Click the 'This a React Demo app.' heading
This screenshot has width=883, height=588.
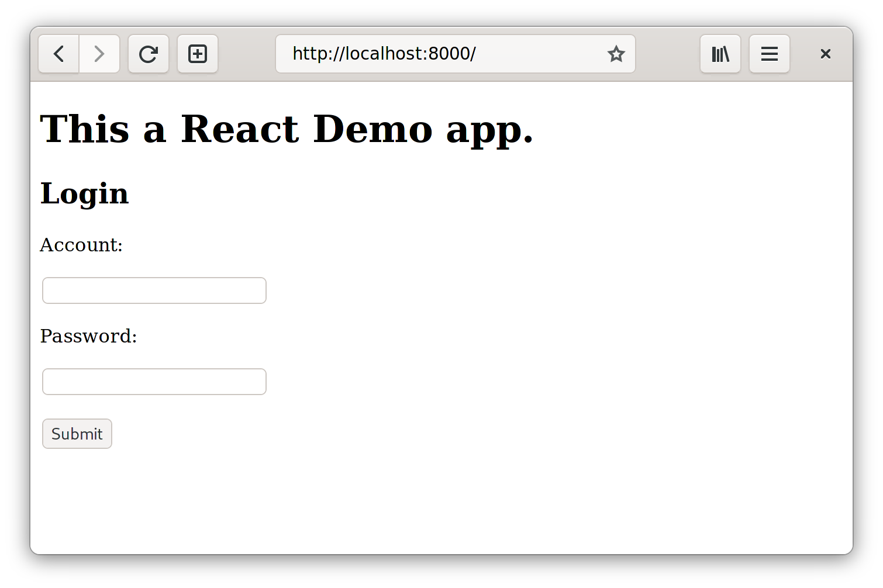[x=287, y=129]
